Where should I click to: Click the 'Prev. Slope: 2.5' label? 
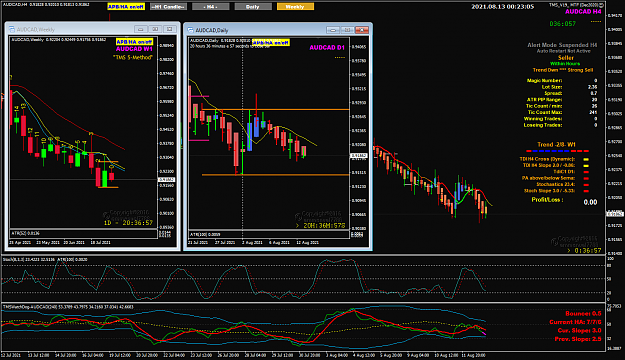tap(578, 339)
